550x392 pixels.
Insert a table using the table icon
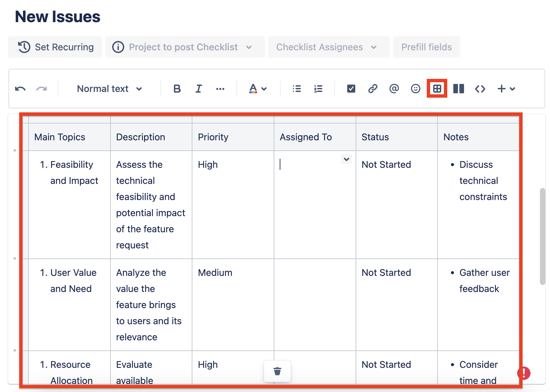coord(437,89)
